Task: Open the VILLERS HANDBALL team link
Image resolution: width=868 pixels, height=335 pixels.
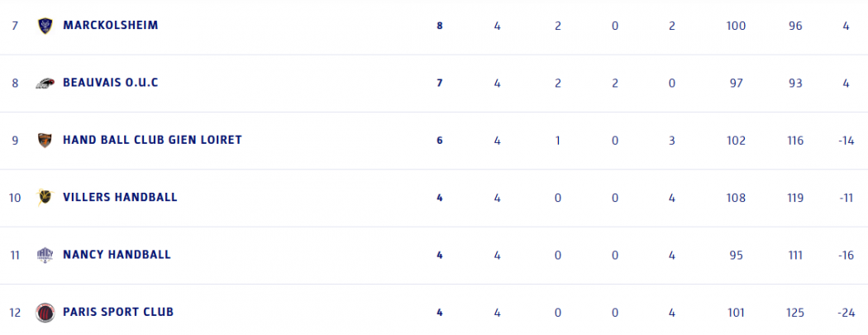Action: [x=120, y=198]
